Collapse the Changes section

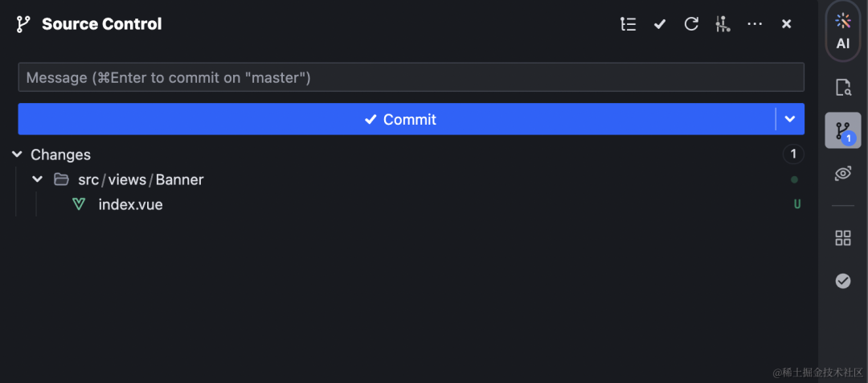(17, 154)
